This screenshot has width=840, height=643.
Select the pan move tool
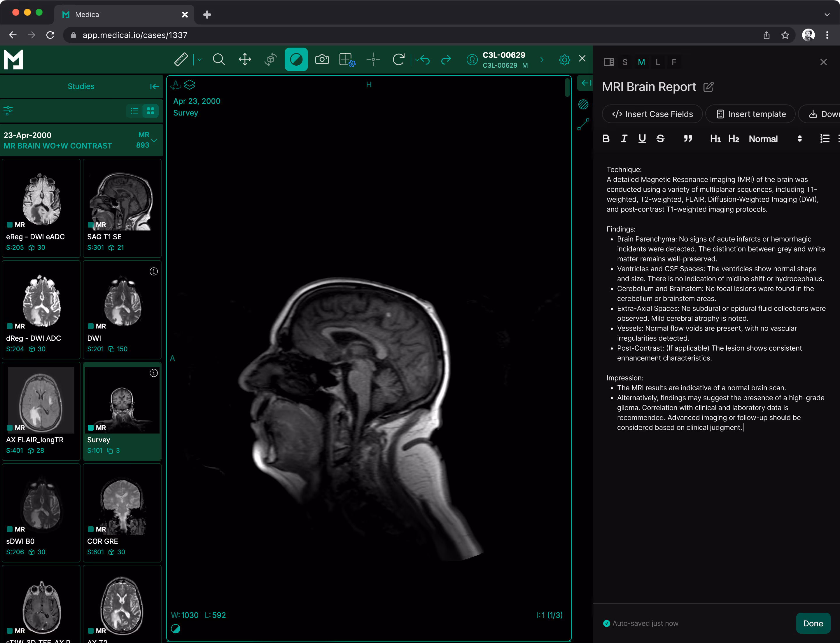point(245,59)
